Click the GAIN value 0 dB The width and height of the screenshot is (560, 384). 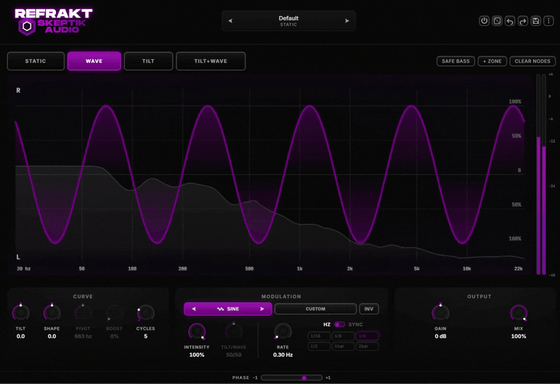pos(440,336)
